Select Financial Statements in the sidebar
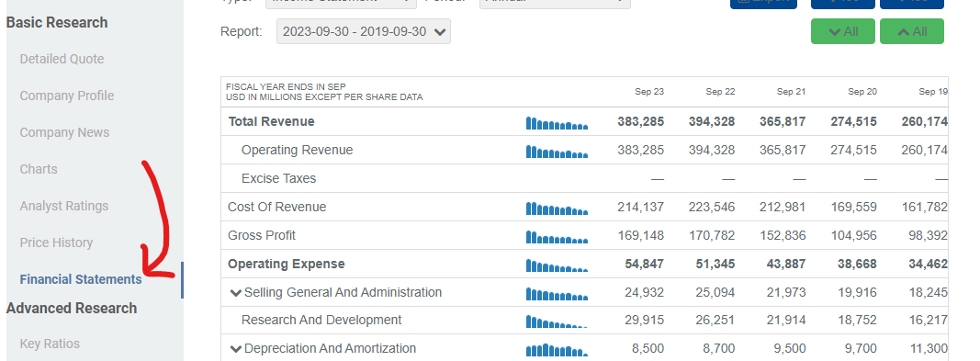Viewport: 980px width, 361px height. click(81, 279)
